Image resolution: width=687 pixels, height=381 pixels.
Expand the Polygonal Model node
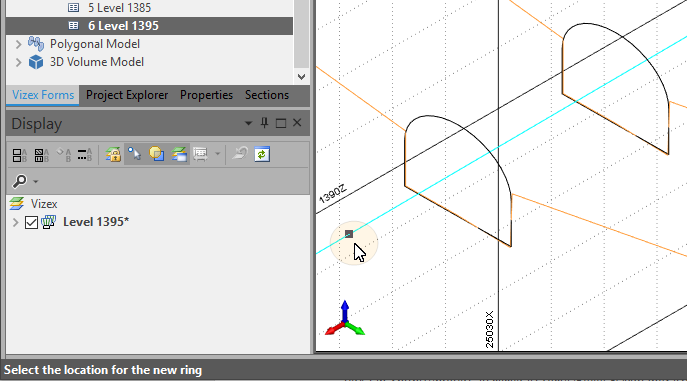pyautogui.click(x=18, y=44)
